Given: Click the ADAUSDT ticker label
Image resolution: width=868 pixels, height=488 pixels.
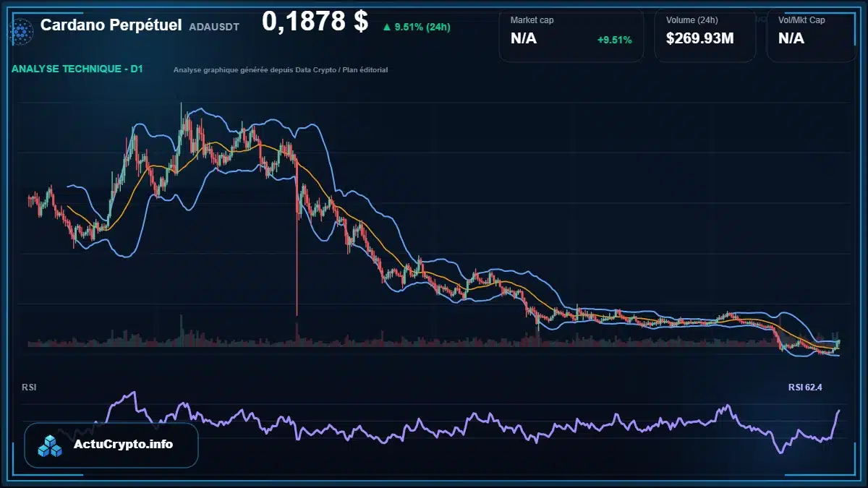Looking at the screenshot, I should coord(216,26).
